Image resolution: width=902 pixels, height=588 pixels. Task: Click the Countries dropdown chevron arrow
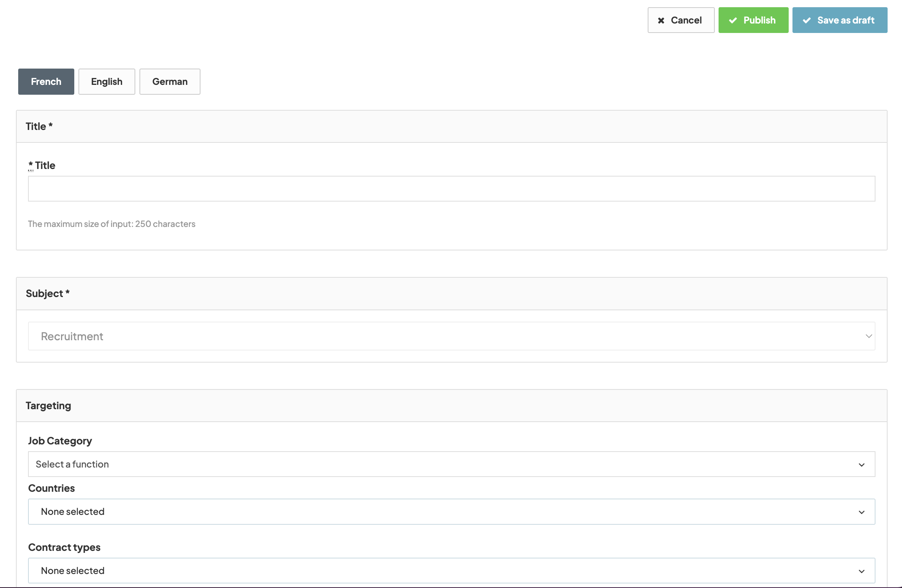pos(861,512)
